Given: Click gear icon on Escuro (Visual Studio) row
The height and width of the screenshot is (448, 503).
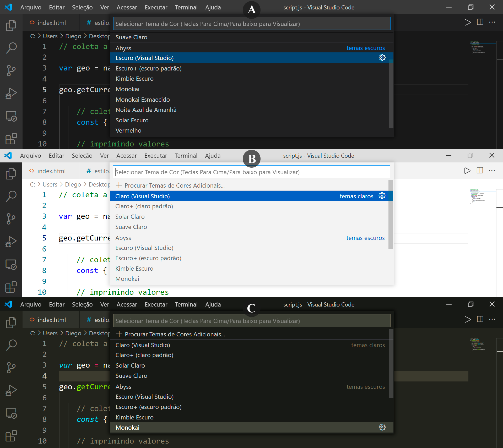Looking at the screenshot, I should tap(382, 58).
